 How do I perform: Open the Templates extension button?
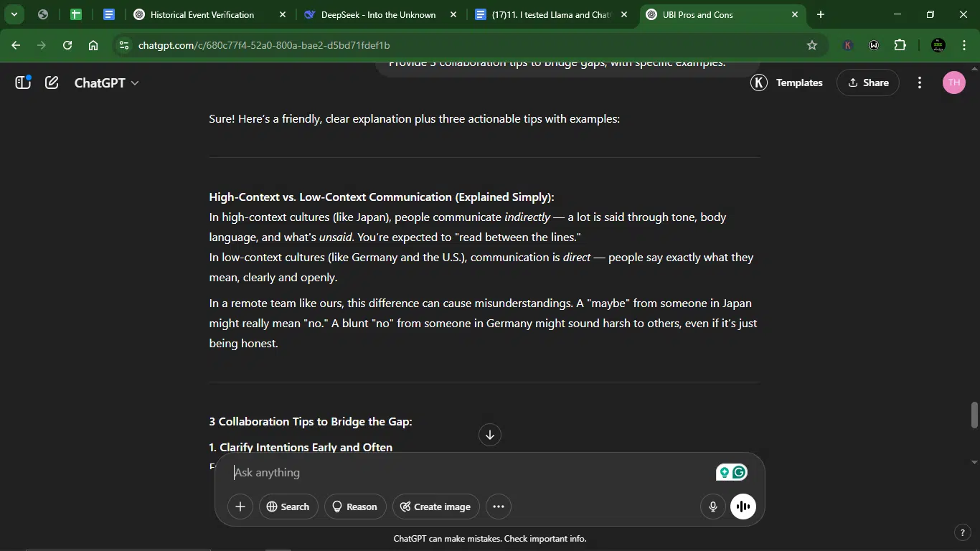point(787,83)
